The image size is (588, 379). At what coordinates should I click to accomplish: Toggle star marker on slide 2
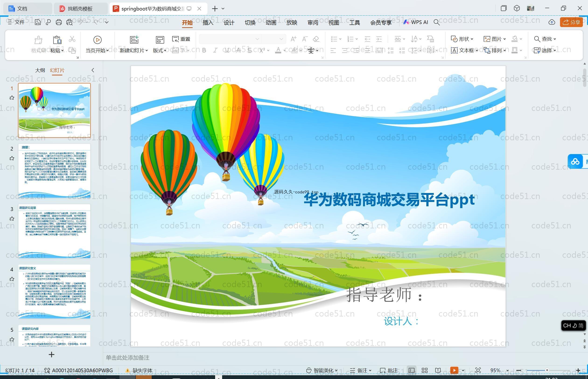[12, 158]
